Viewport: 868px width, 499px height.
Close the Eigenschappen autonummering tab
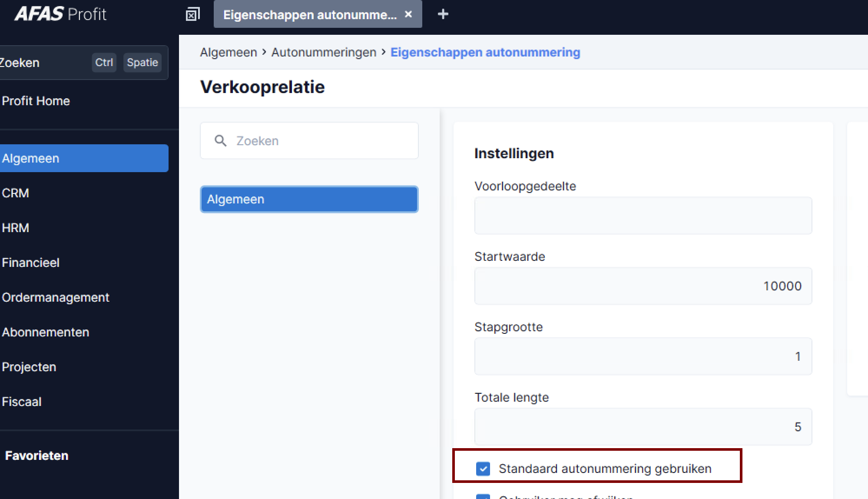coord(408,14)
